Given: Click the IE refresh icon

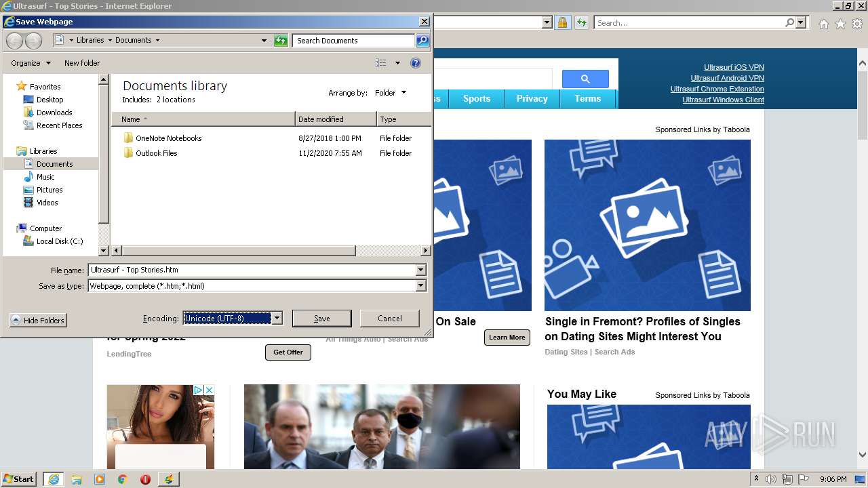Looking at the screenshot, I should click(x=581, y=23).
